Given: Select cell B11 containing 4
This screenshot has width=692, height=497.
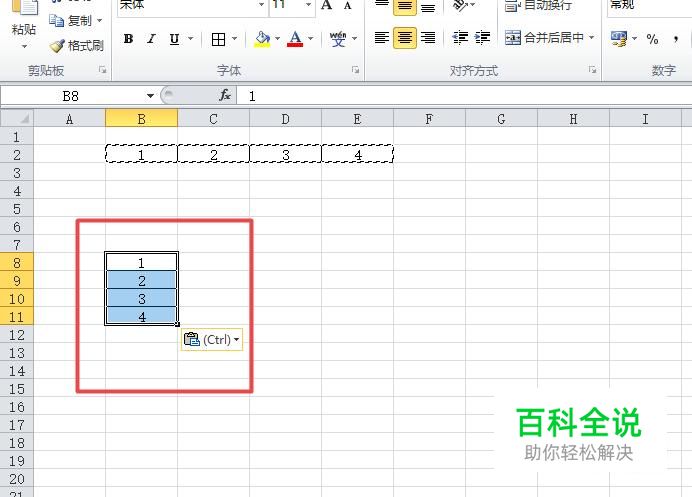Looking at the screenshot, I should click(141, 316).
